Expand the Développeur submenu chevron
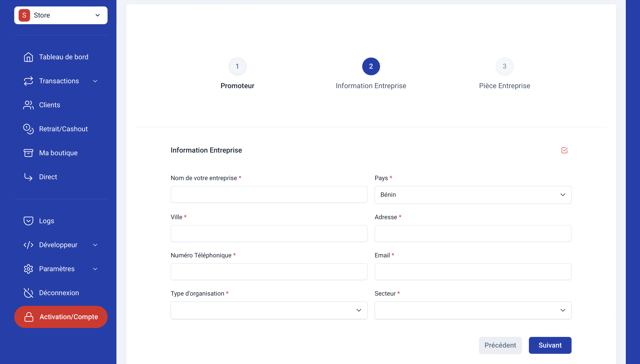Screen dimensions: 640x364 (x=95, y=245)
